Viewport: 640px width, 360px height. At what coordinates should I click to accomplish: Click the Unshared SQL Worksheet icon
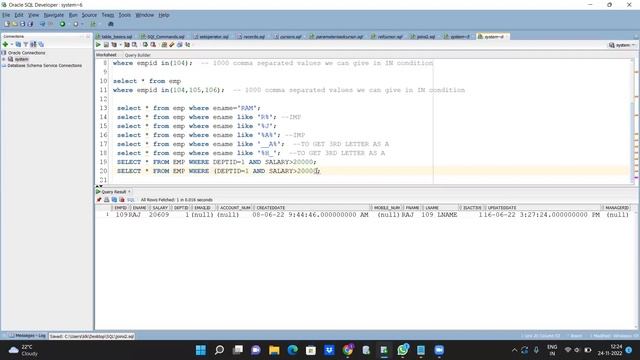[164, 44]
